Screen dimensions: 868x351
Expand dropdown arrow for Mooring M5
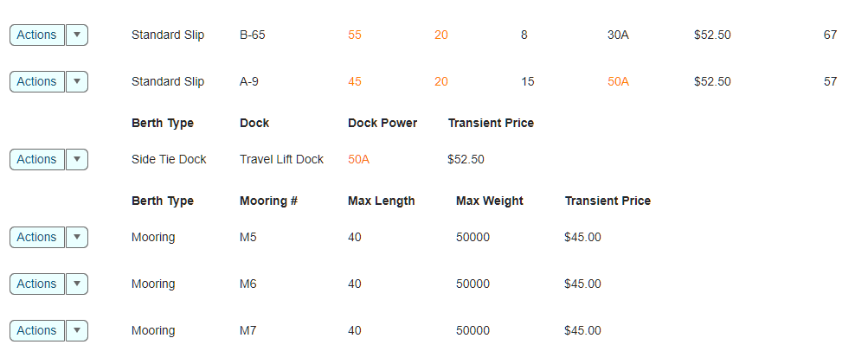pyautogui.click(x=77, y=237)
